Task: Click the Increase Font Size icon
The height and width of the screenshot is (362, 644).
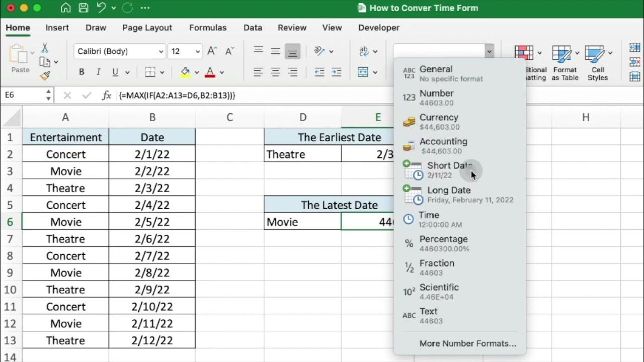Action: tap(212, 51)
